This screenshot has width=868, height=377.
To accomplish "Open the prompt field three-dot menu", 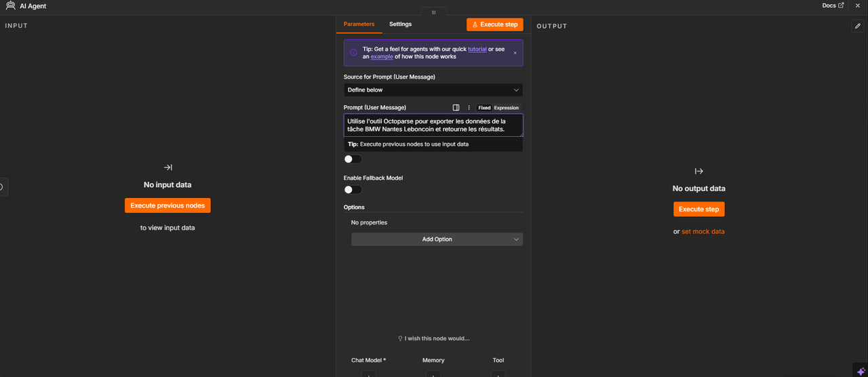I will (469, 107).
